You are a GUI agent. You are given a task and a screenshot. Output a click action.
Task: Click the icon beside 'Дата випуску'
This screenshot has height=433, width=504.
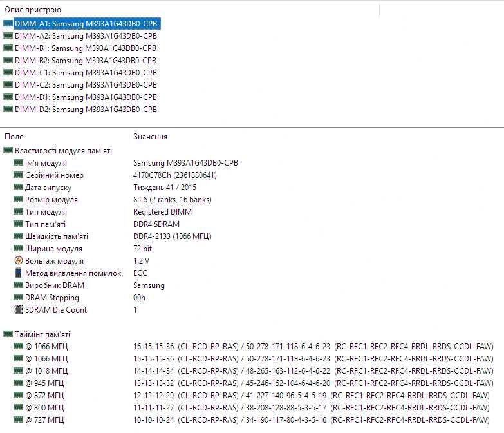click(x=18, y=187)
